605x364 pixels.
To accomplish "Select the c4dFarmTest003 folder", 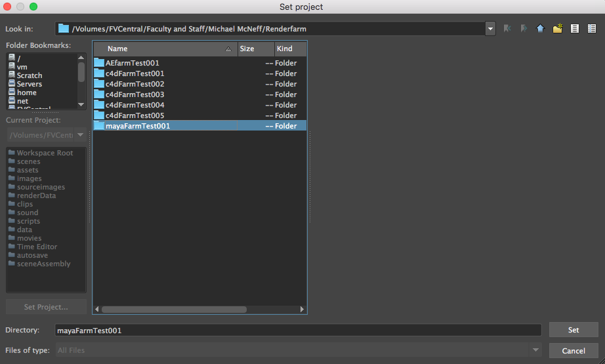I will point(200,94).
